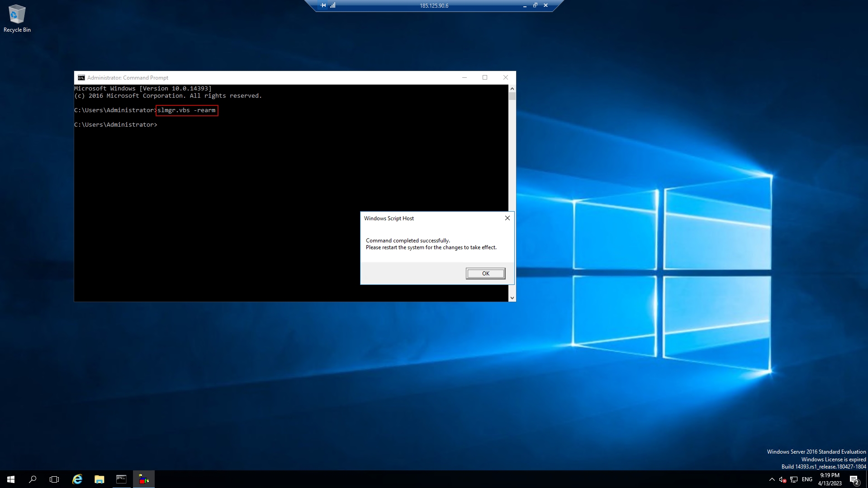This screenshot has width=868, height=488.
Task: Pin the remote desktop connection bar
Action: [323, 5]
